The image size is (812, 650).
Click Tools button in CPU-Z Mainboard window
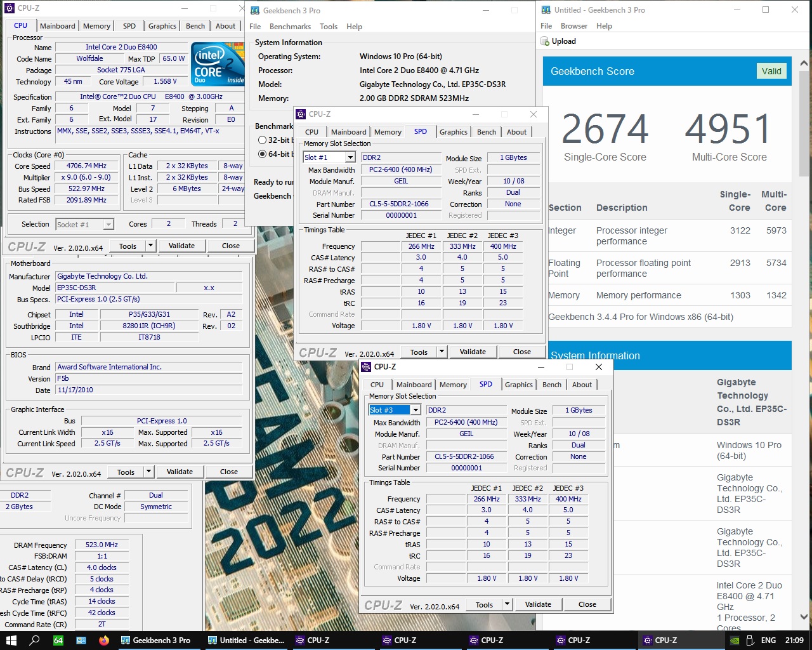126,472
